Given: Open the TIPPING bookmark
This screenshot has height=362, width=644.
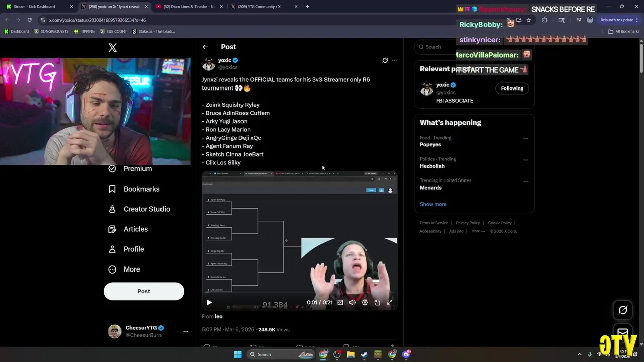Looking at the screenshot, I should pyautogui.click(x=84, y=31).
